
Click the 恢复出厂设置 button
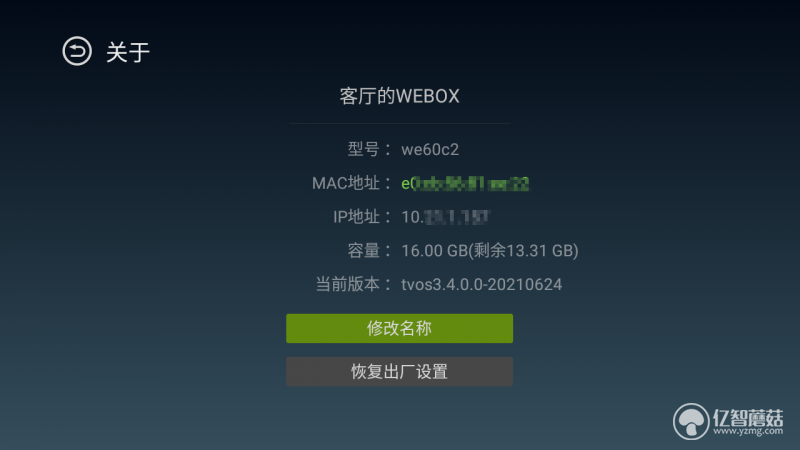click(x=399, y=371)
